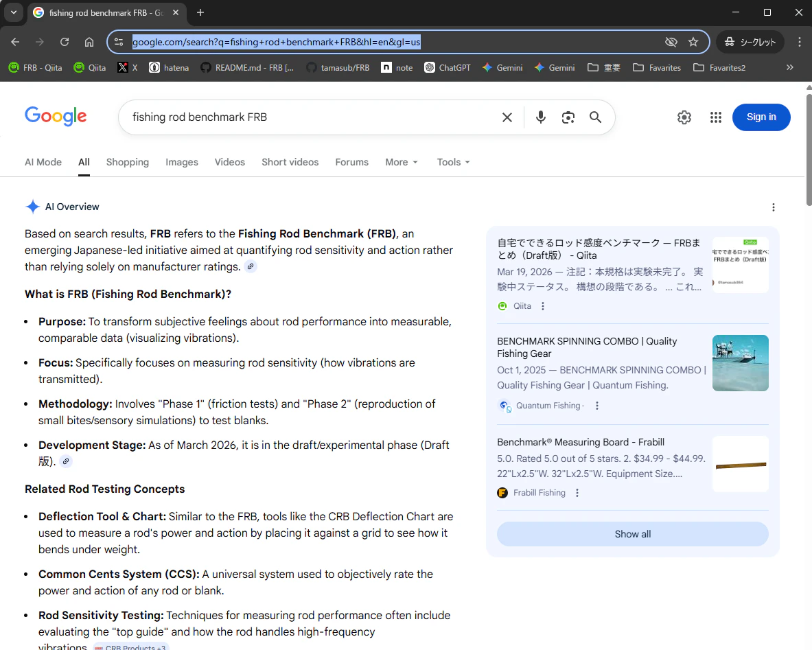
Task: View site information icon in address bar
Action: pyautogui.click(x=119, y=42)
